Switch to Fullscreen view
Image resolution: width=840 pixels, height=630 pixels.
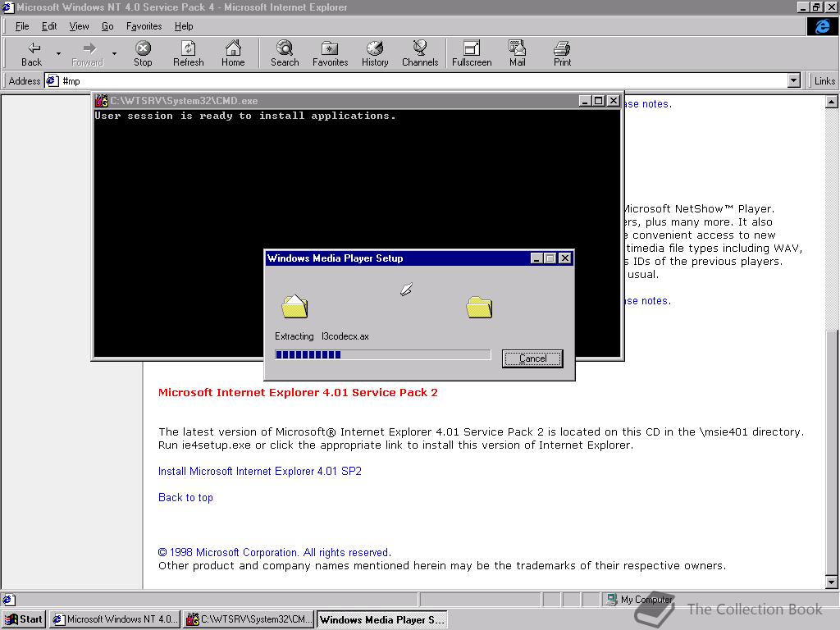[472, 53]
